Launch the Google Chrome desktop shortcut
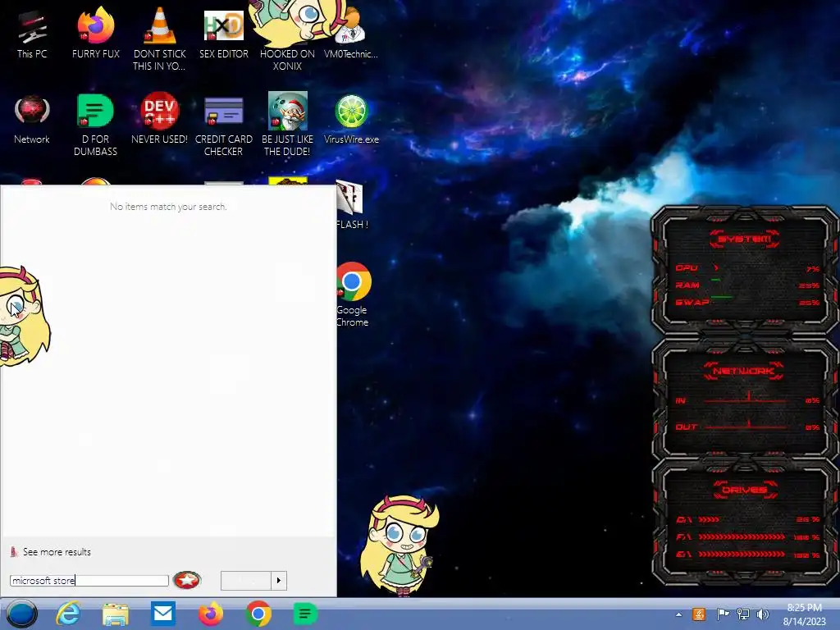This screenshot has width=840, height=630. click(x=353, y=294)
